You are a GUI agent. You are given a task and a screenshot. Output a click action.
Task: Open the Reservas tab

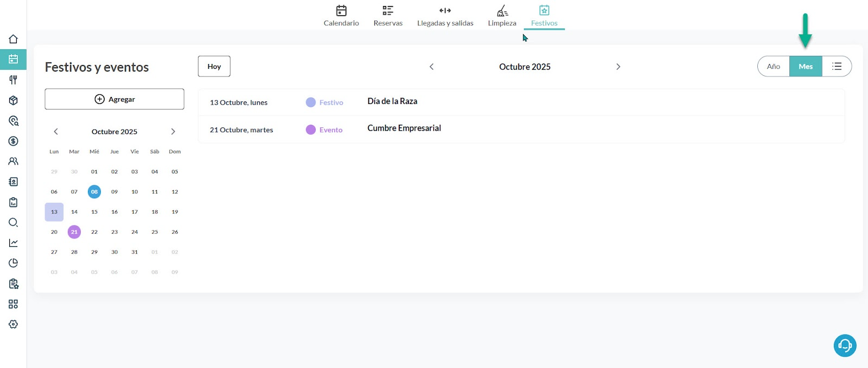click(388, 16)
